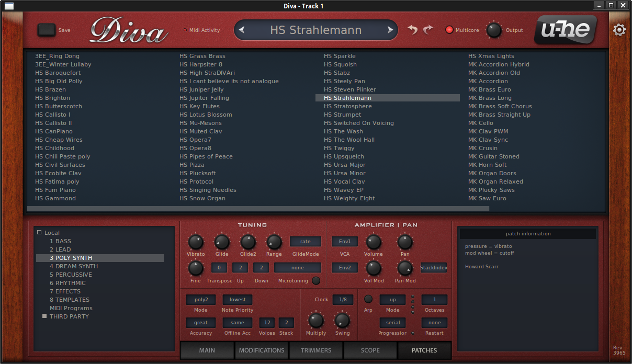Image resolution: width=632 pixels, height=364 pixels.
Task: Click the Glide2 knob
Action: (248, 242)
